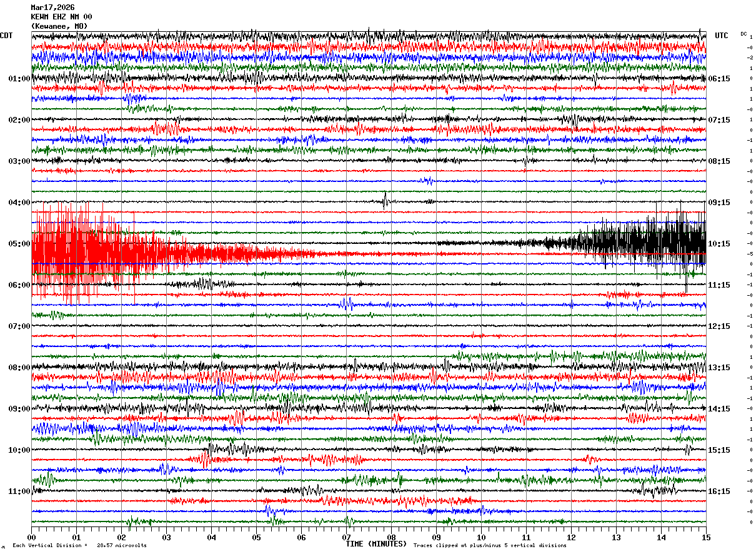Click the 10 minute tick on time axis
The width and height of the screenshot is (756, 554).
[481, 537]
